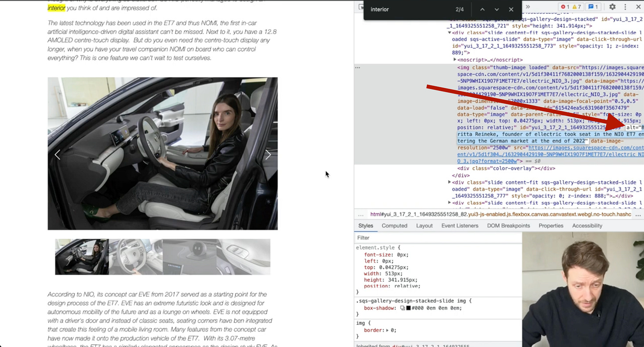Open DevTools three-dot customize menu
Image resolution: width=644 pixels, height=347 pixels.
click(625, 7)
